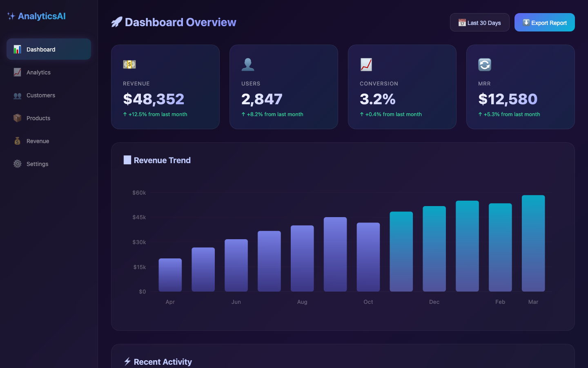Click the red chart icon on Conversion card
This screenshot has width=588, height=368.
366,64
